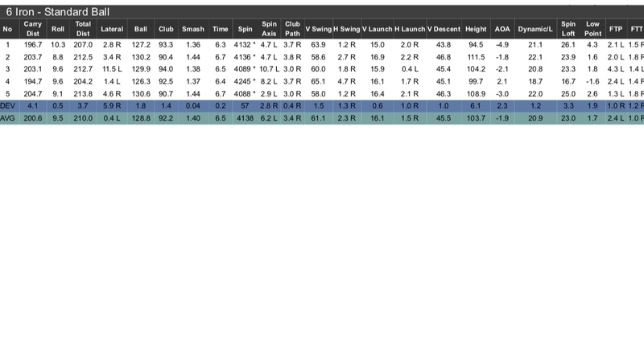Click the Low Point column header
The image size is (644, 362).
coord(592,29)
